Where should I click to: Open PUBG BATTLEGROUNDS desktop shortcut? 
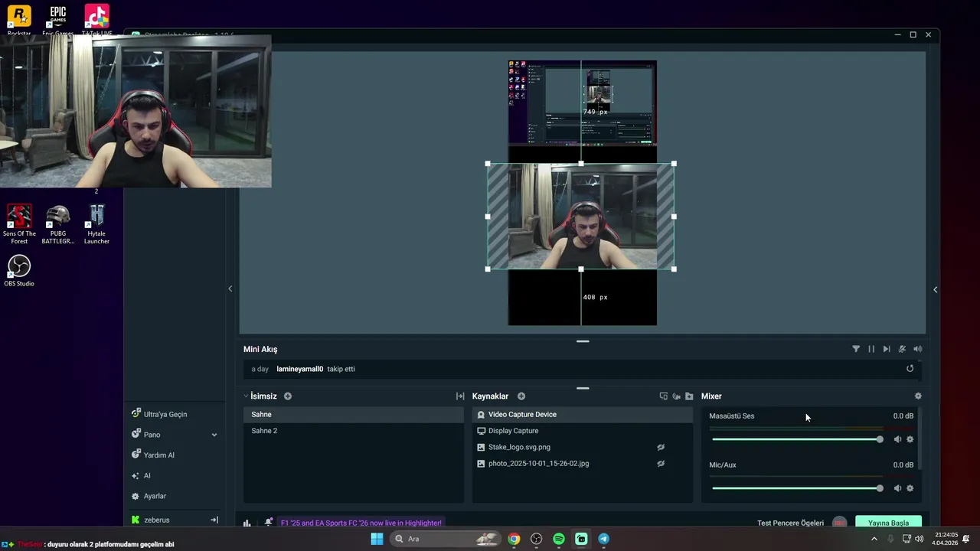[58, 224]
